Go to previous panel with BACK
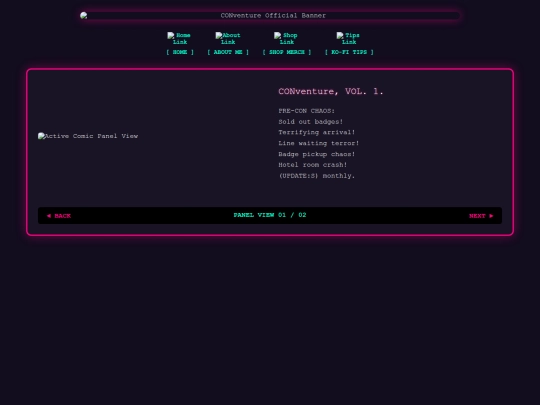Screen dimensions: 540x405 coord(59,216)
